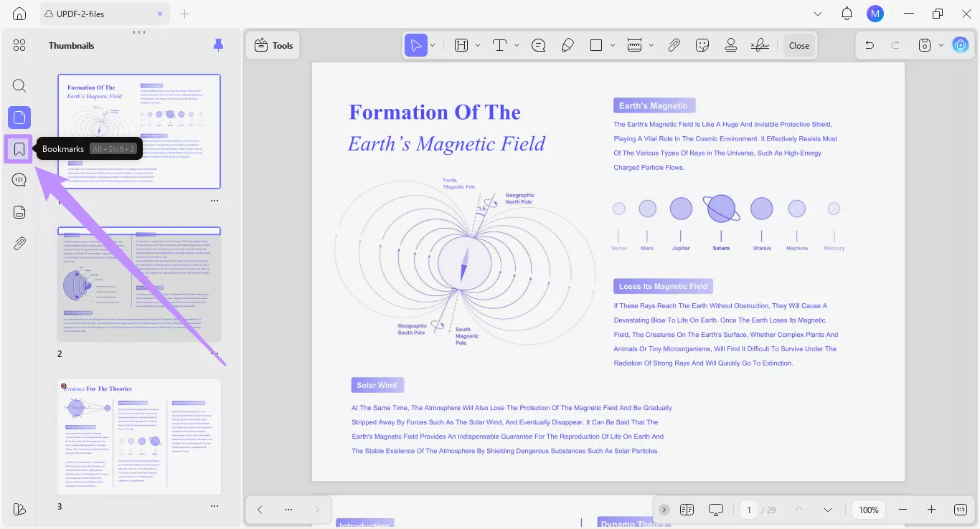
Task: Launch the UPDF AI assistant
Action: coord(961,45)
